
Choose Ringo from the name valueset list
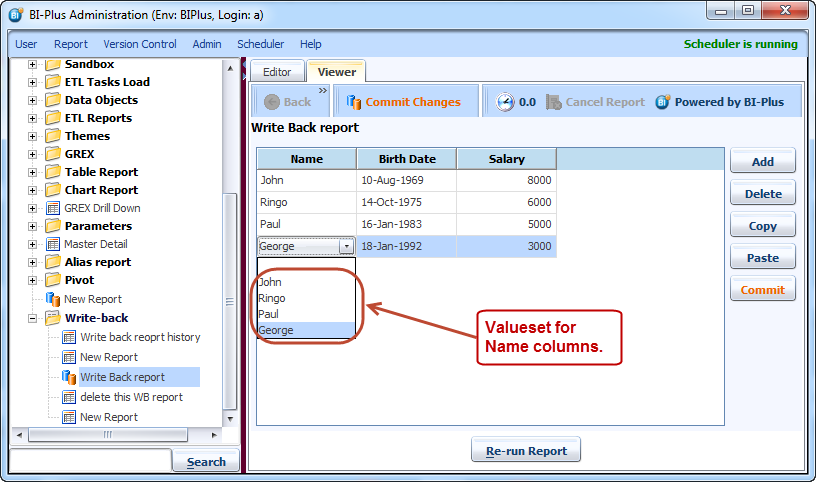pos(272,298)
